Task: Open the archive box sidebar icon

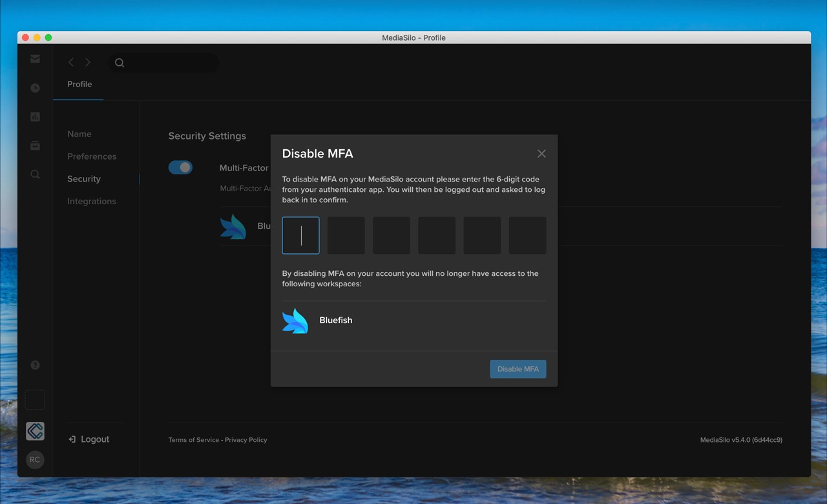Action: tap(35, 145)
